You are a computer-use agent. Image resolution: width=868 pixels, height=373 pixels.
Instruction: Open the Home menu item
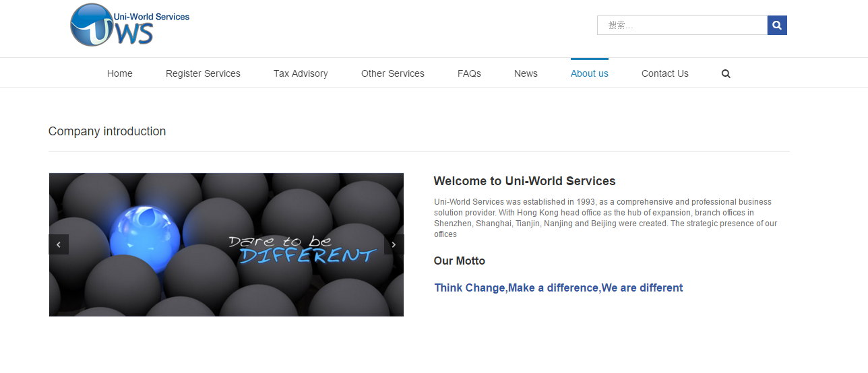pyautogui.click(x=120, y=73)
